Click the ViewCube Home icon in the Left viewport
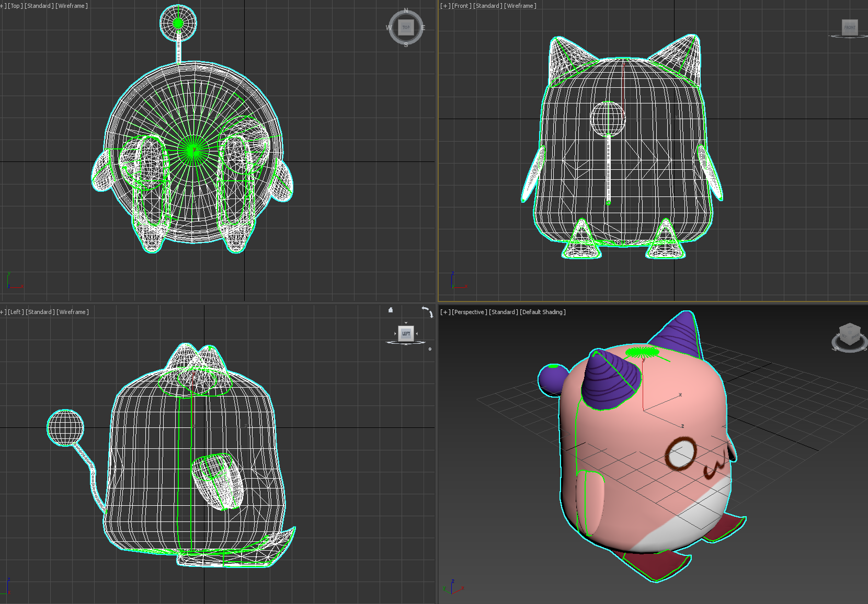Screen dimensions: 868x604 (x=391, y=310)
